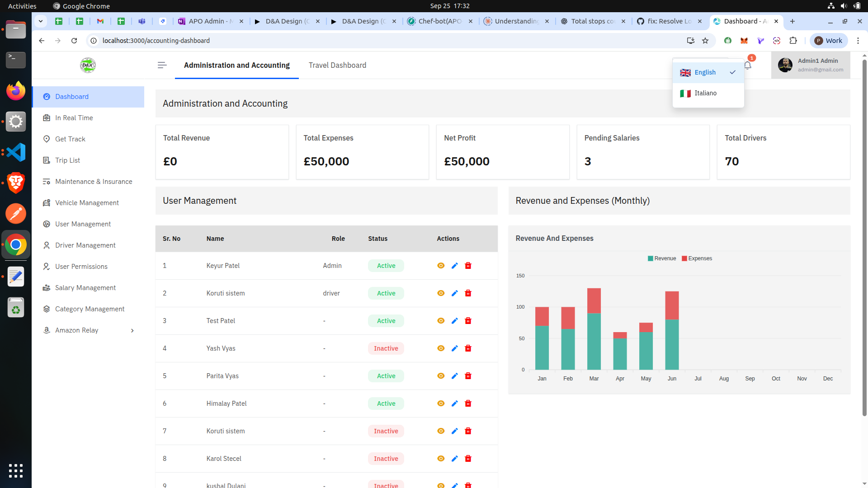868x488 pixels.
Task: Delete Koruti sistem row two trash icon
Action: pos(468,293)
